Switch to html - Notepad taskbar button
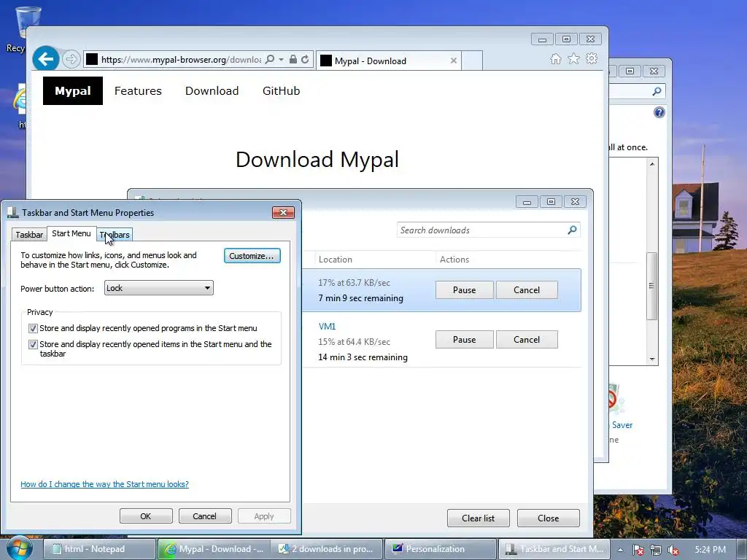This screenshot has height=560, width=747. 99,549
